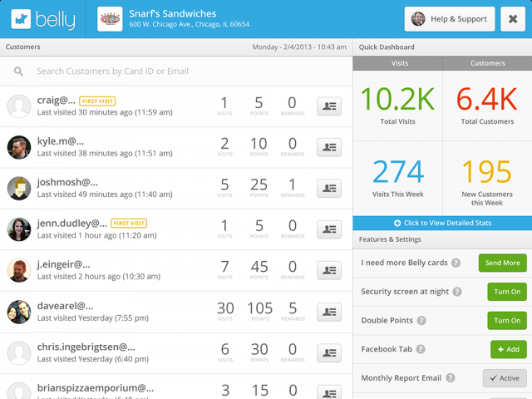
Task: Turn On Security screen at night
Action: [507, 292]
